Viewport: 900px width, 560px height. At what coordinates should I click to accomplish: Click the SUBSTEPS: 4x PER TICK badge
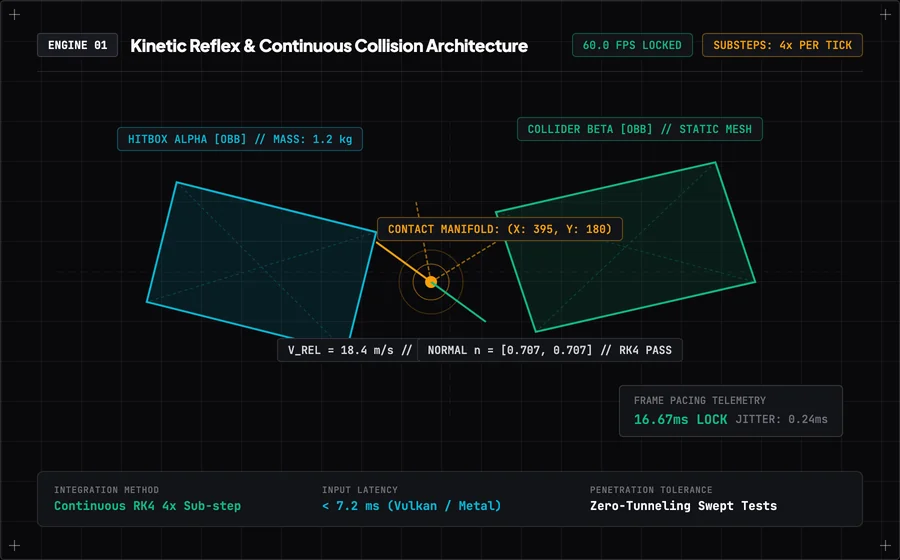782,45
